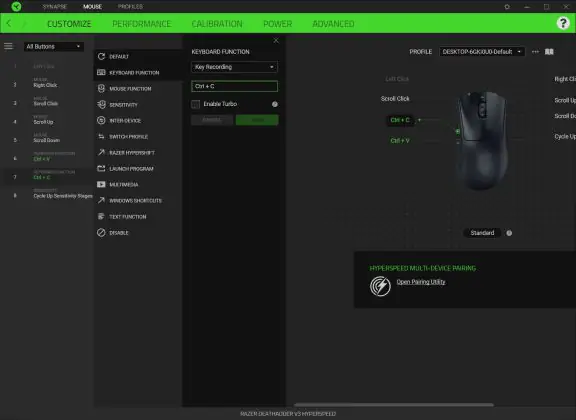Choose the Razer Hypershift icon
The width and height of the screenshot is (576, 420).
coord(101,152)
